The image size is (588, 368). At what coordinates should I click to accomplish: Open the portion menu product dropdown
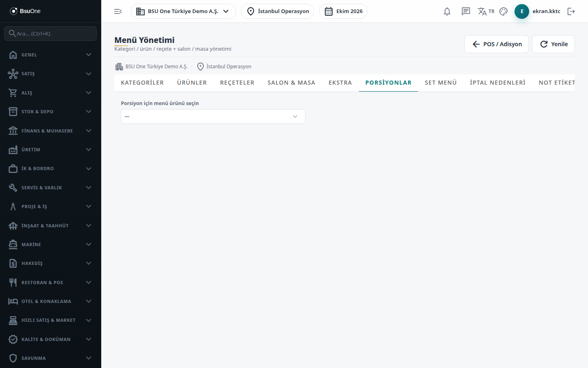[213, 117]
